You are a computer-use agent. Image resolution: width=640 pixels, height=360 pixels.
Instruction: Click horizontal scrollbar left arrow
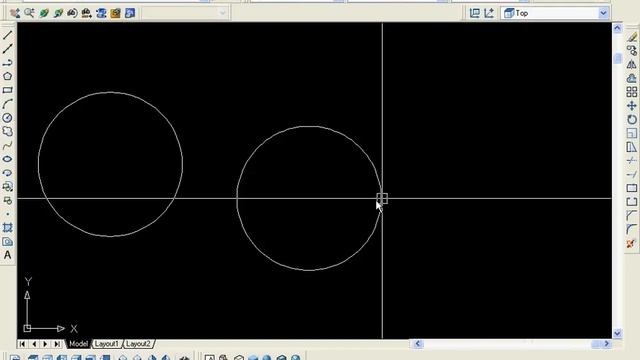pyautogui.click(x=418, y=344)
